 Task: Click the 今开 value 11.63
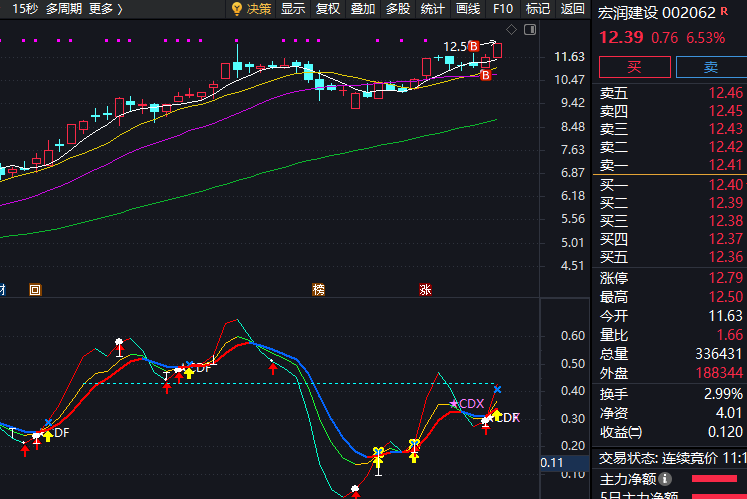pyautogui.click(x=726, y=316)
